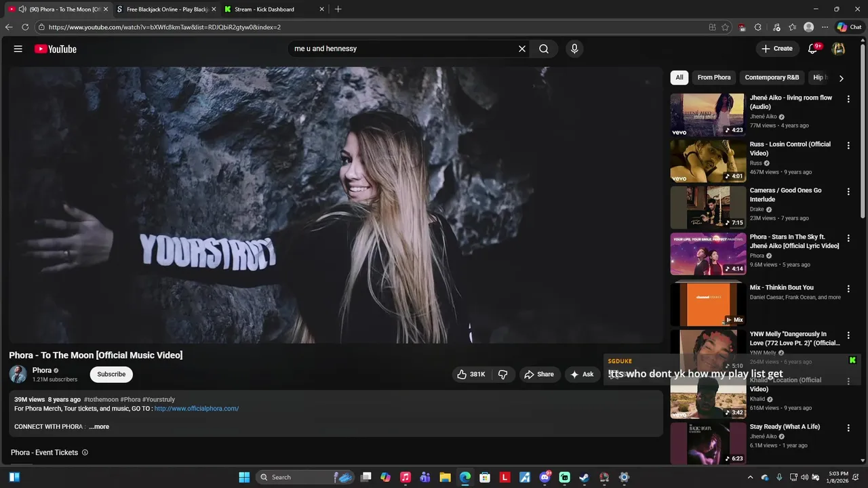Open the Edge extensions puzzle icon
The width and height of the screenshot is (868, 488).
(758, 27)
